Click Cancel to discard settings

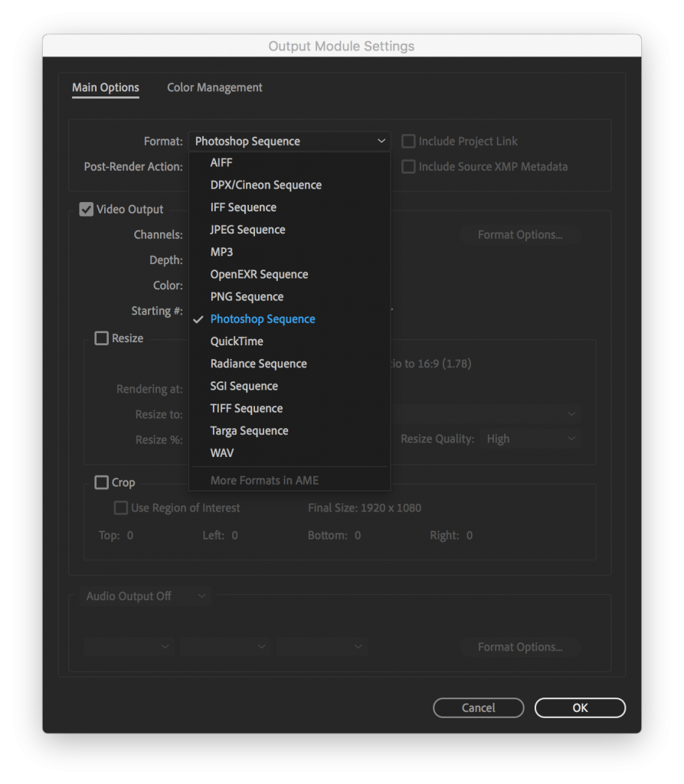(x=479, y=708)
